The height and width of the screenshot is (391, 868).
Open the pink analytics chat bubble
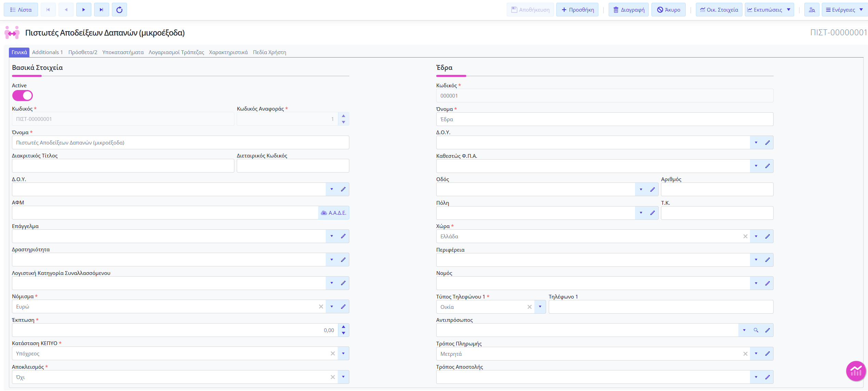coord(856,371)
